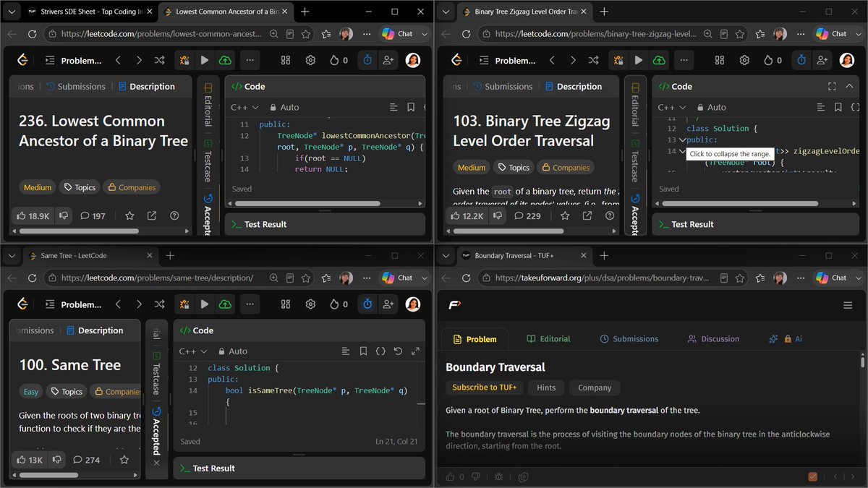Open Copilot Chat in Lowest Common Ancestor window
The width and height of the screenshot is (868, 488).
(x=397, y=34)
